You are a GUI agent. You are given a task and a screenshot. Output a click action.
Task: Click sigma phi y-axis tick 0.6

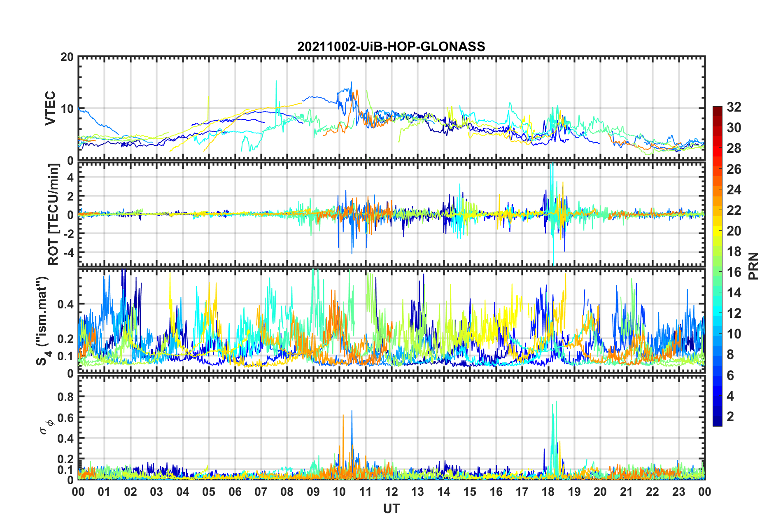click(x=65, y=418)
